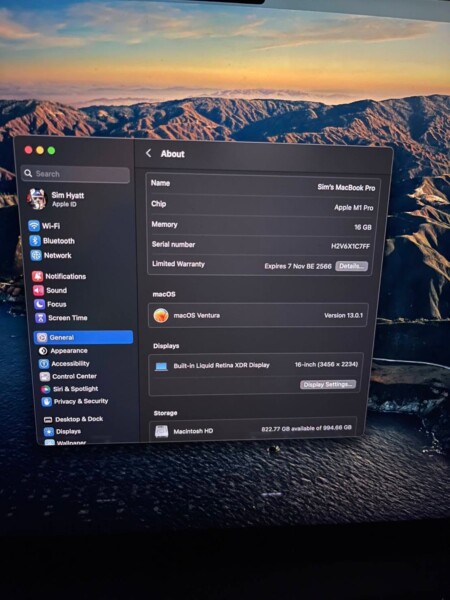Click the name value Sim's MacBook Pro
This screenshot has width=450, height=600.
point(346,188)
